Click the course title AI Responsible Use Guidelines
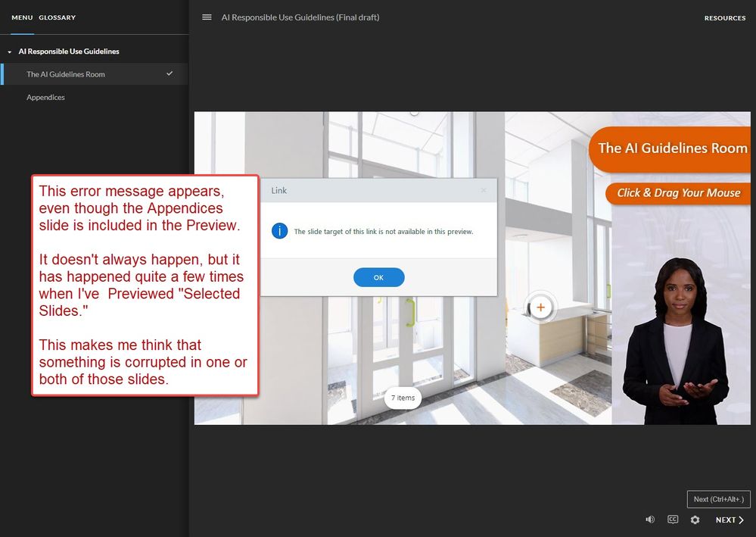Screen dimensions: 756x537 [300, 17]
